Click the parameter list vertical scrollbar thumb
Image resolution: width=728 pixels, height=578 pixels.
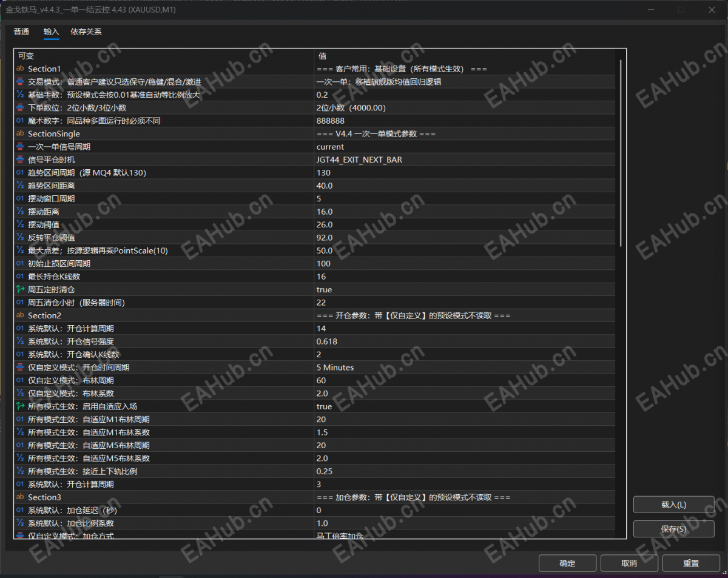tap(621, 153)
